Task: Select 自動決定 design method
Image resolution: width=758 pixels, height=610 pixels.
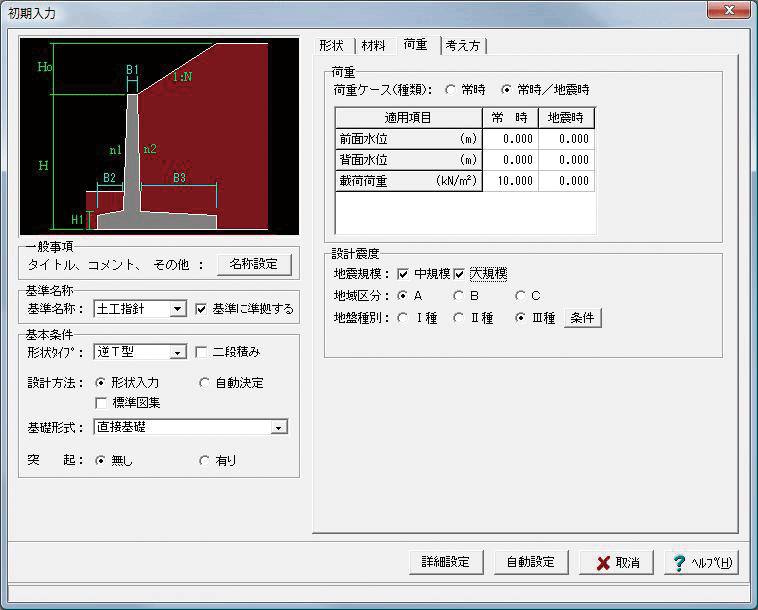Action: click(x=204, y=383)
